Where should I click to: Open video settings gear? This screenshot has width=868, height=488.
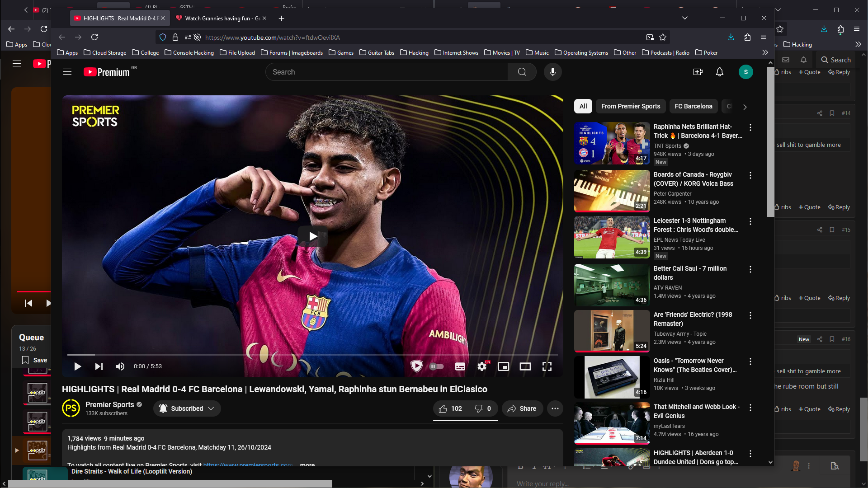pos(482,366)
